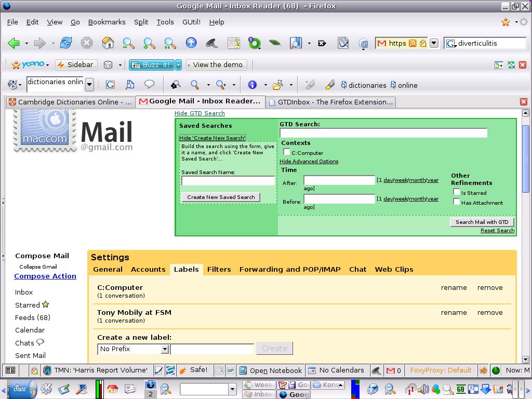The image size is (532, 399).
Task: Click the green Back arrow
Action: (14, 43)
